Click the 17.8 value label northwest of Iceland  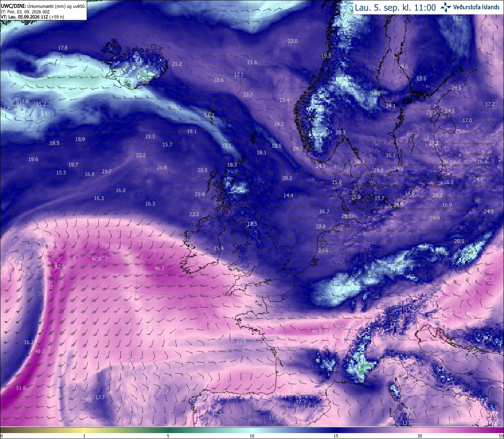63,48
